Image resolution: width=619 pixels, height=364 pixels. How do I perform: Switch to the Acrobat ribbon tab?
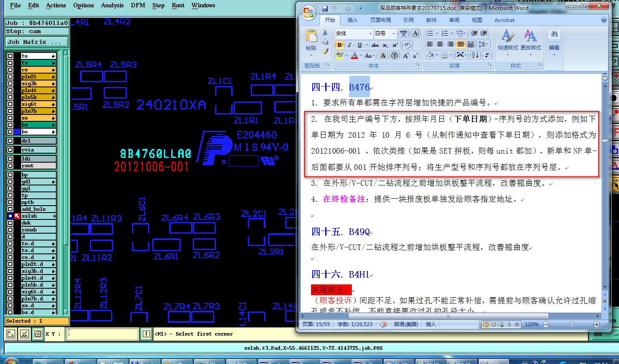tap(505, 20)
